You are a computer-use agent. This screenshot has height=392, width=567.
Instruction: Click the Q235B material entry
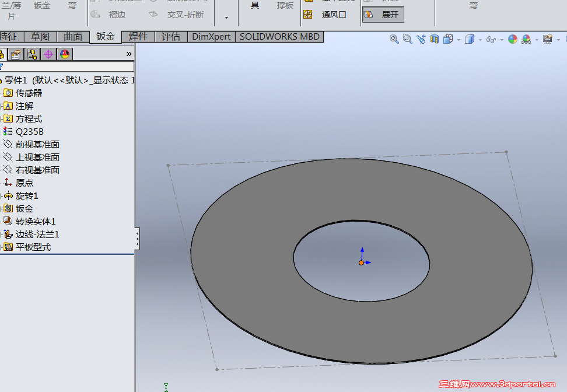[x=29, y=131]
